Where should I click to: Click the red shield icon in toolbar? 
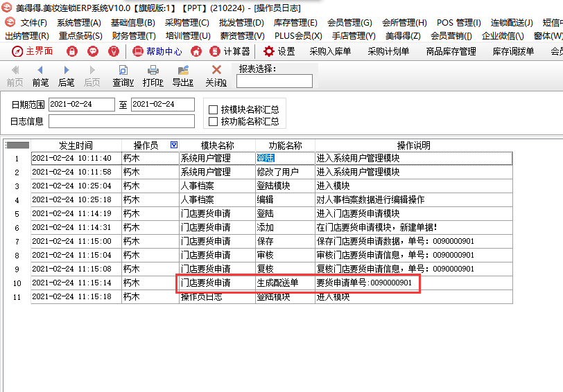[x=114, y=51]
